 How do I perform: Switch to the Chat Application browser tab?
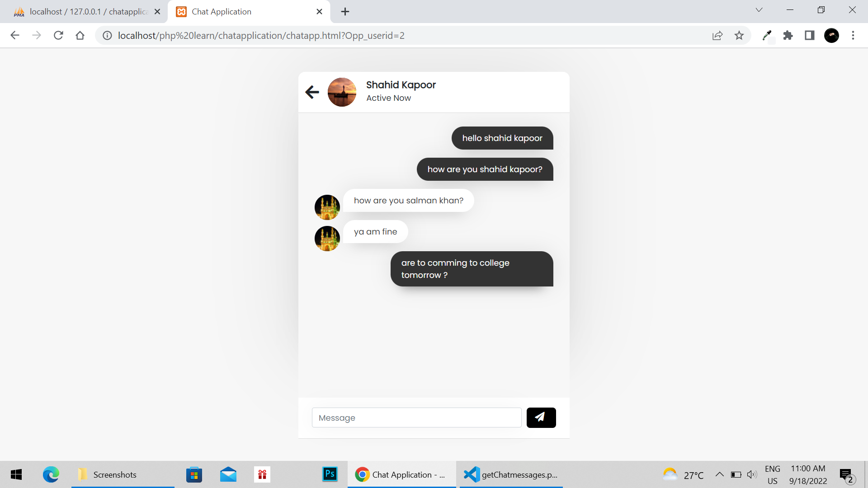tap(249, 12)
